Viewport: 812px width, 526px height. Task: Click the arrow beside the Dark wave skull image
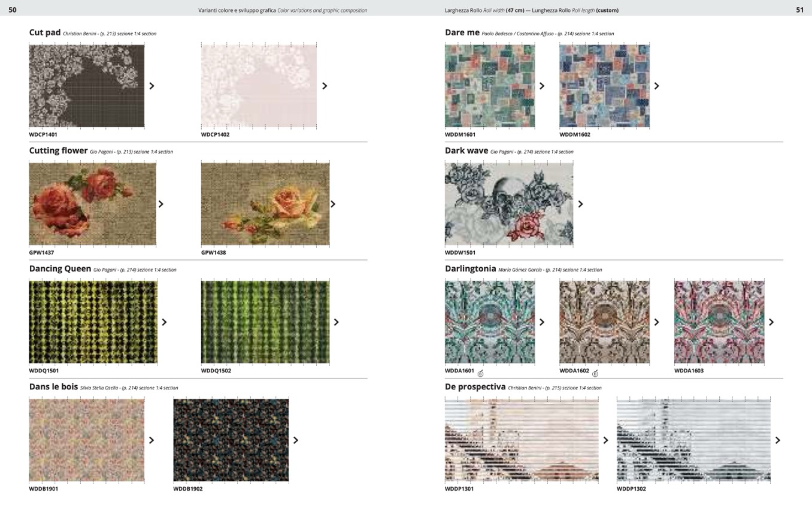click(x=580, y=204)
